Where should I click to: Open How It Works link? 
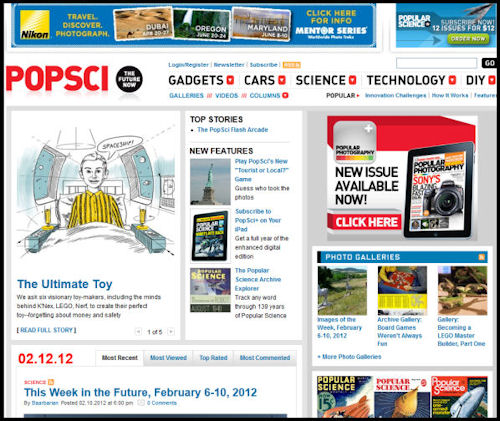[x=450, y=95]
